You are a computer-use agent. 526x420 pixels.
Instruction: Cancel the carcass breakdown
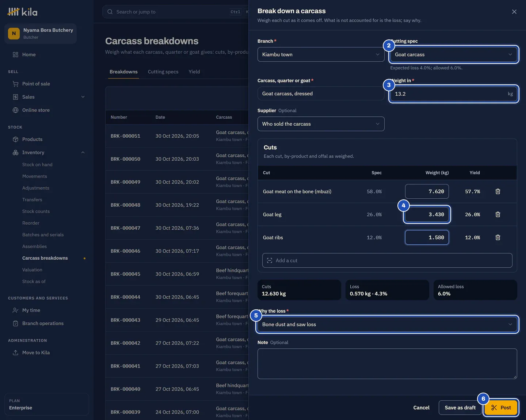(x=421, y=408)
